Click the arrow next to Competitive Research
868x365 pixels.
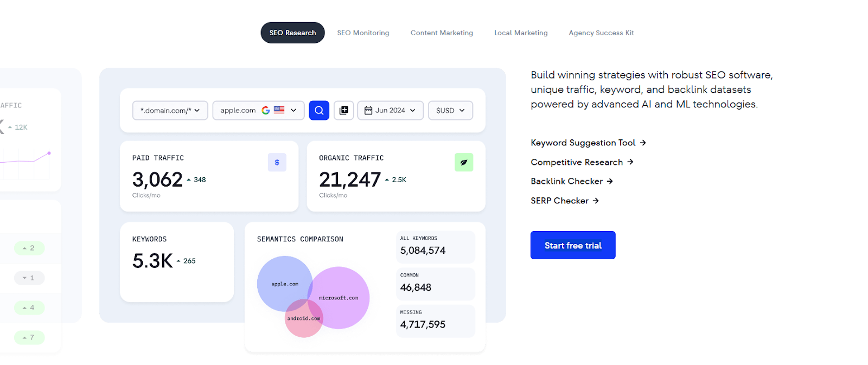click(x=630, y=162)
